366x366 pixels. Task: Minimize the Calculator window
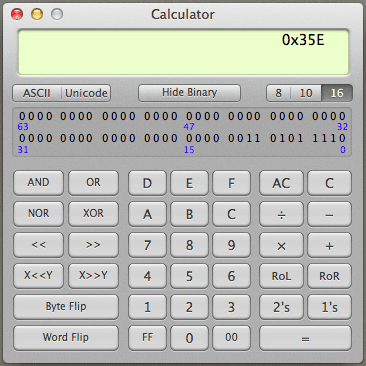(x=37, y=14)
